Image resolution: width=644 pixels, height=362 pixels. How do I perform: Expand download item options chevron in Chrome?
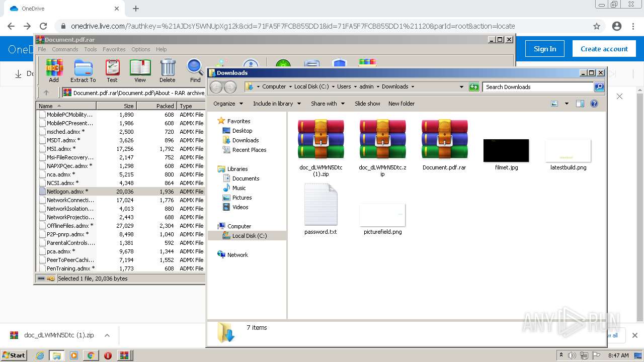pyautogui.click(x=107, y=335)
